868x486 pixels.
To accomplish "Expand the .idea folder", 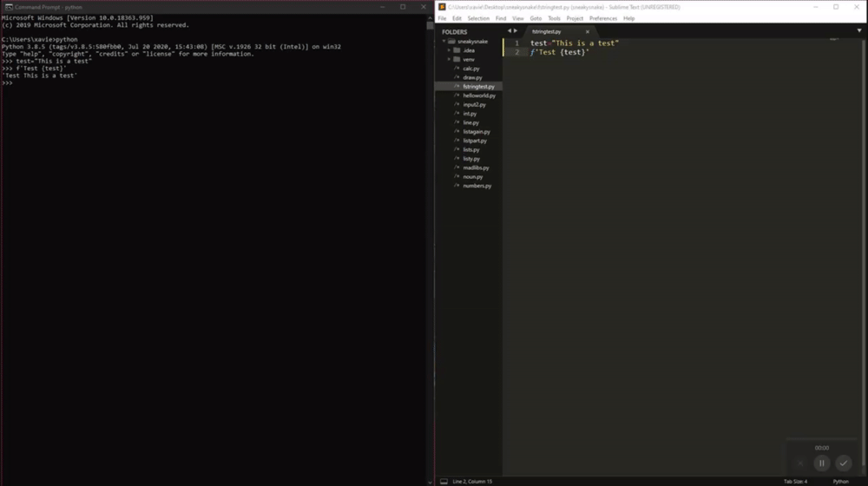I will point(449,50).
